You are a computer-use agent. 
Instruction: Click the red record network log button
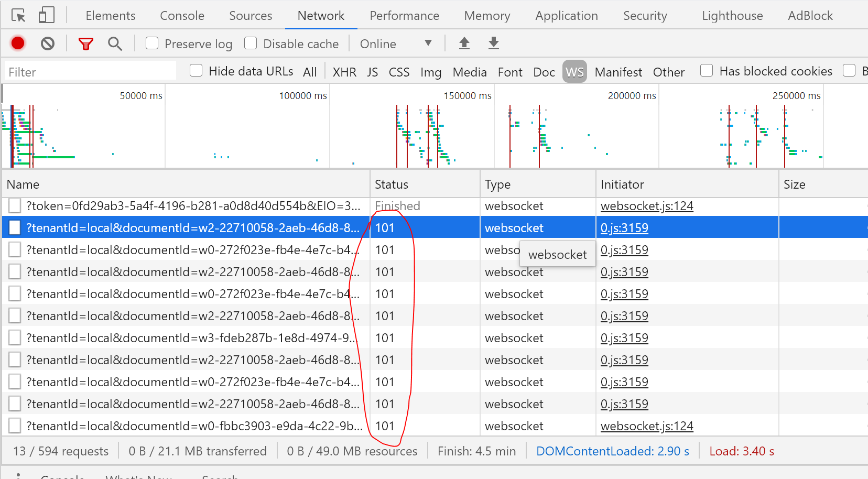(17, 43)
